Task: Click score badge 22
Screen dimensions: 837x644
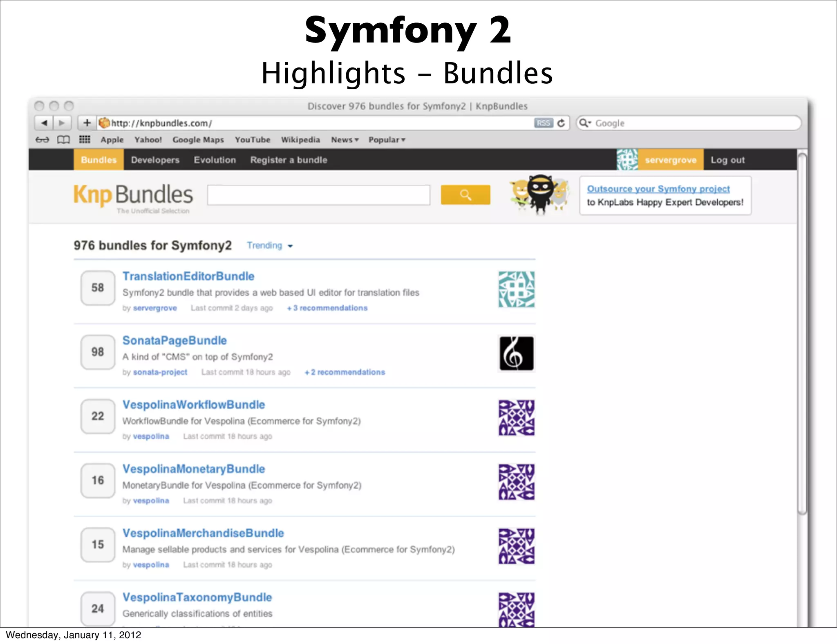Action: [98, 416]
